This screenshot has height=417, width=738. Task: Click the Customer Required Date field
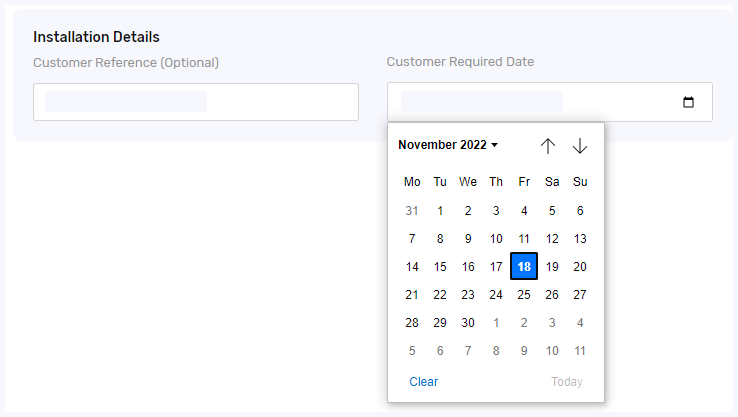coord(550,102)
